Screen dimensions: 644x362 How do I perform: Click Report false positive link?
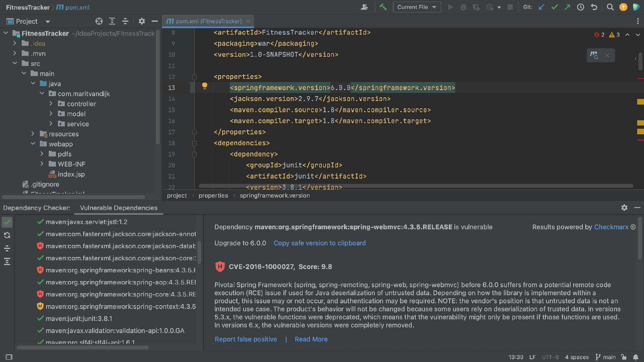point(246,339)
